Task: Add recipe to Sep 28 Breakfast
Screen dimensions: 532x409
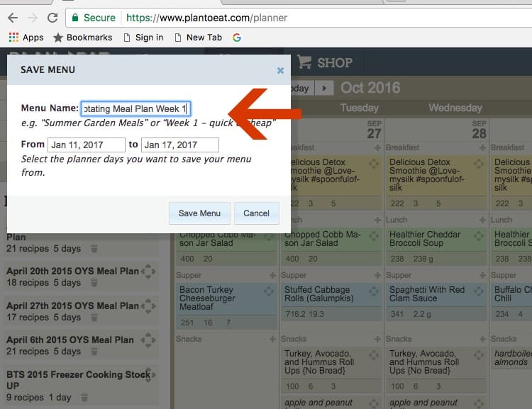Action: [x=482, y=147]
